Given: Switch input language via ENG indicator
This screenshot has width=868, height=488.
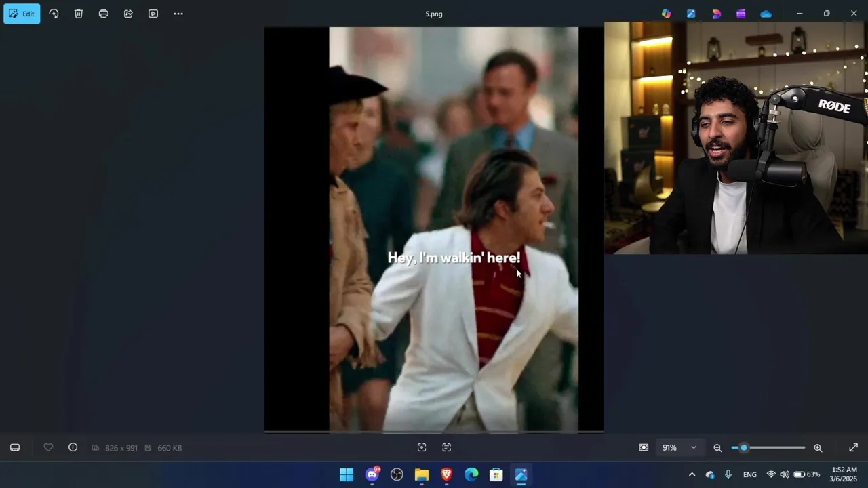Looking at the screenshot, I should click(x=750, y=474).
